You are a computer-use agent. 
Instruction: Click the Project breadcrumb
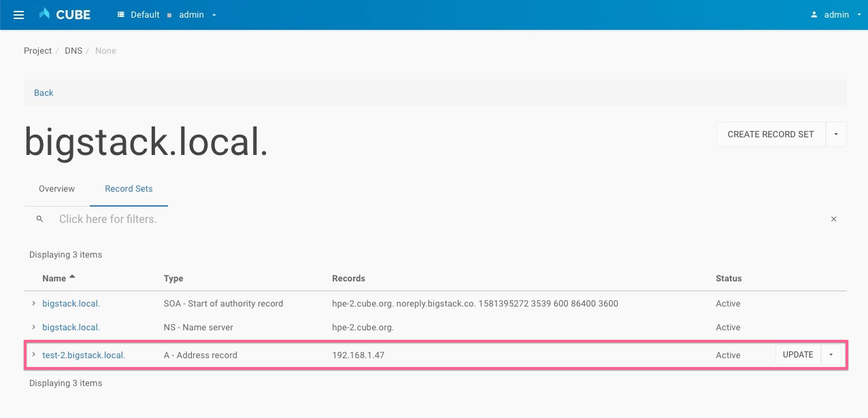click(x=37, y=51)
